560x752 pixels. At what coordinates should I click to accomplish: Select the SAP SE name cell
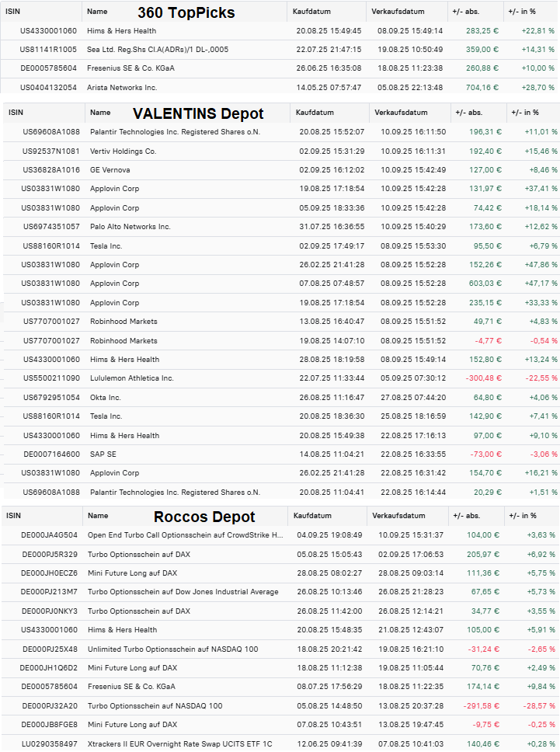click(x=103, y=454)
